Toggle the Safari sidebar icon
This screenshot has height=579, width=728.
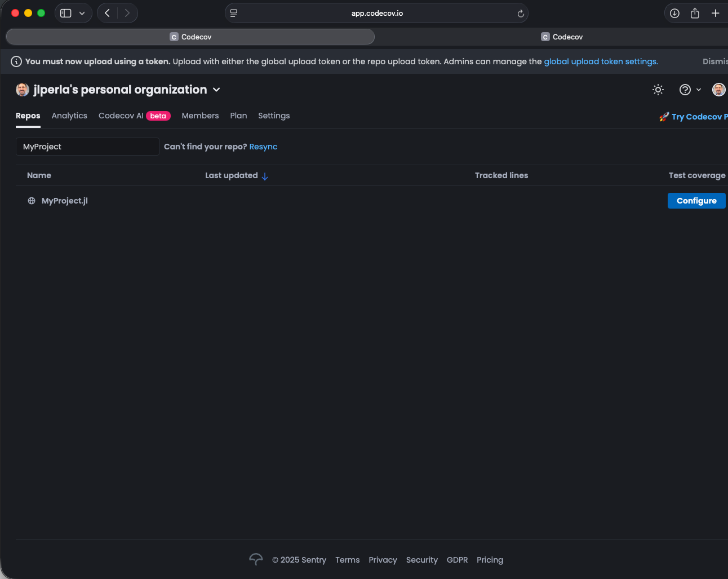66,13
